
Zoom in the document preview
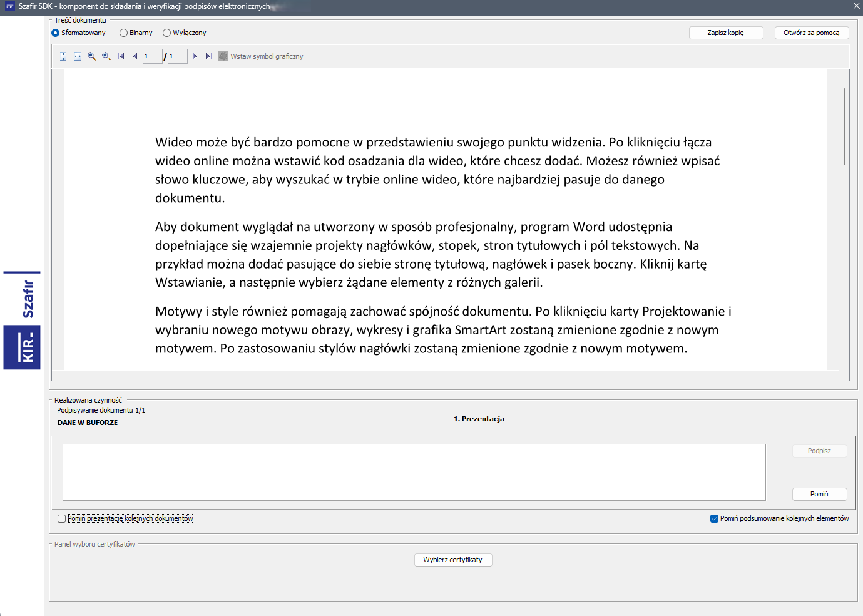(106, 56)
